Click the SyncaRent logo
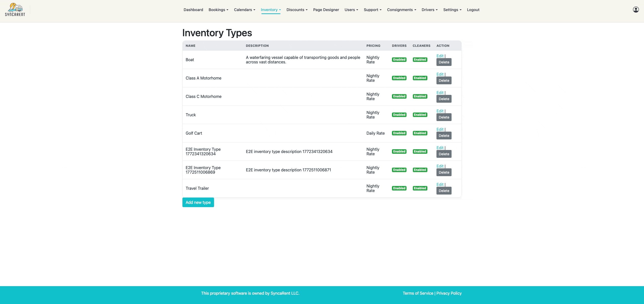 [x=15, y=10]
